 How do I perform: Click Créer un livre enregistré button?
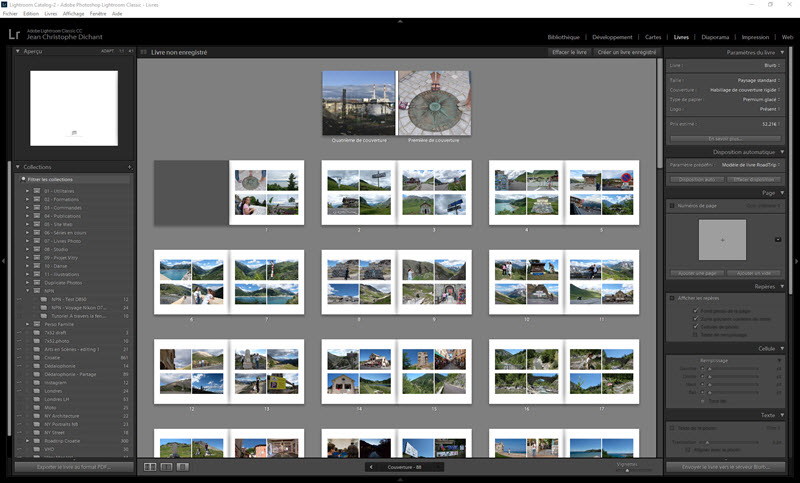[627, 52]
